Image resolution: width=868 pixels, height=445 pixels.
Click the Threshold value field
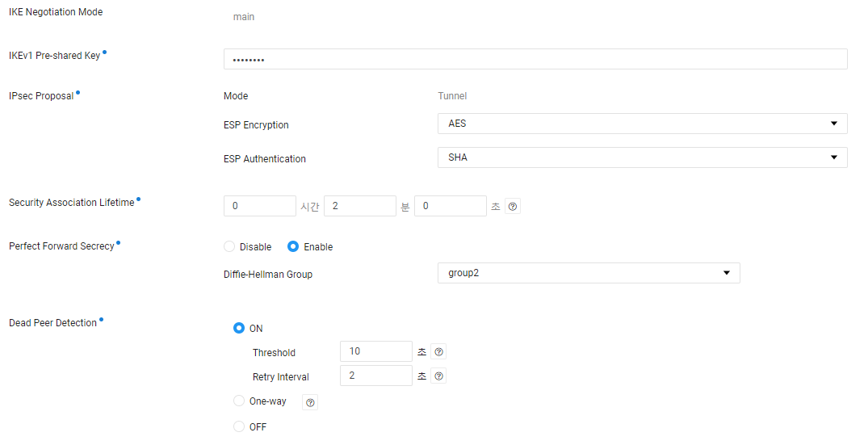(x=376, y=351)
